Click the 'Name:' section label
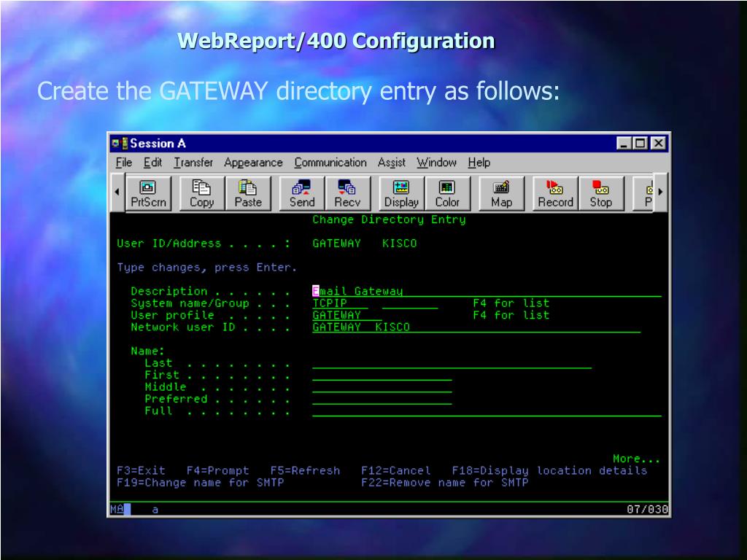The width and height of the screenshot is (747, 560). 147,351
